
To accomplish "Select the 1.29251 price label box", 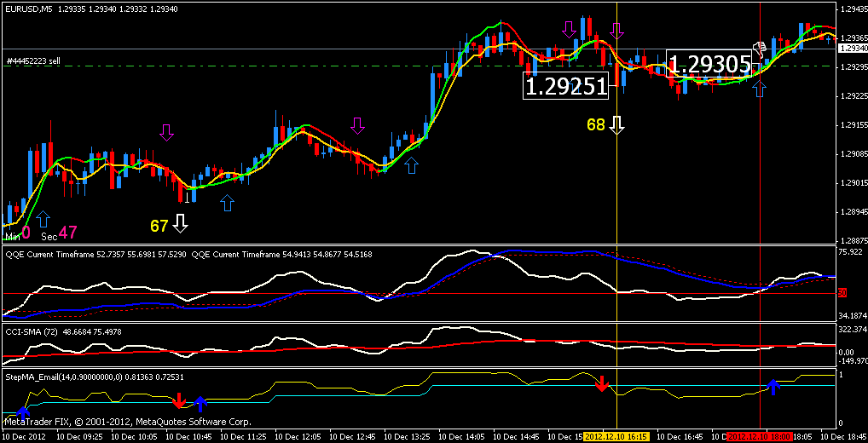I will click(x=566, y=86).
